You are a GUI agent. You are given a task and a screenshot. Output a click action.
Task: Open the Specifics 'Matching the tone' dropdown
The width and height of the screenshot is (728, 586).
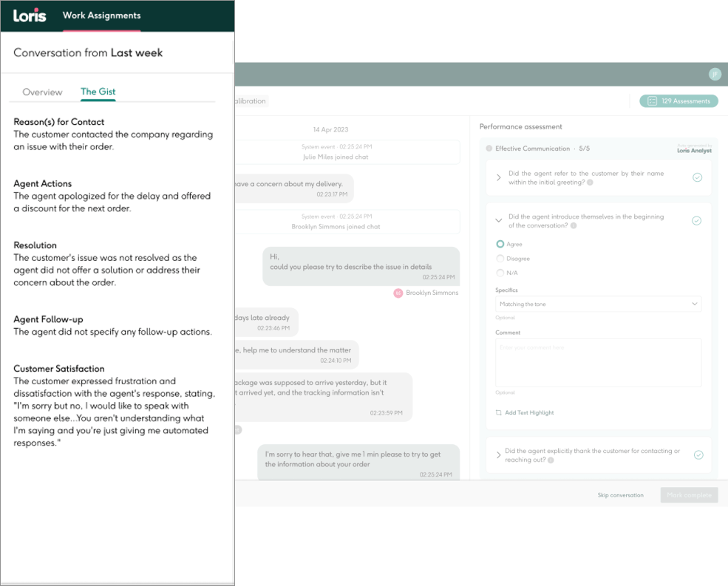(598, 304)
